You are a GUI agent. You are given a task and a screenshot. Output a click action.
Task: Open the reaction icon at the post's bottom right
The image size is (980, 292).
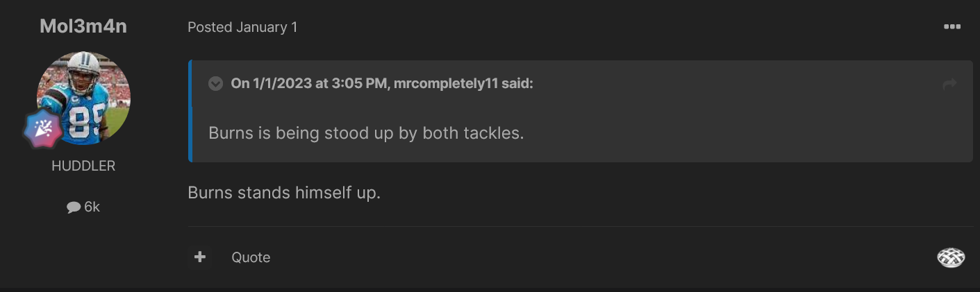(x=951, y=258)
